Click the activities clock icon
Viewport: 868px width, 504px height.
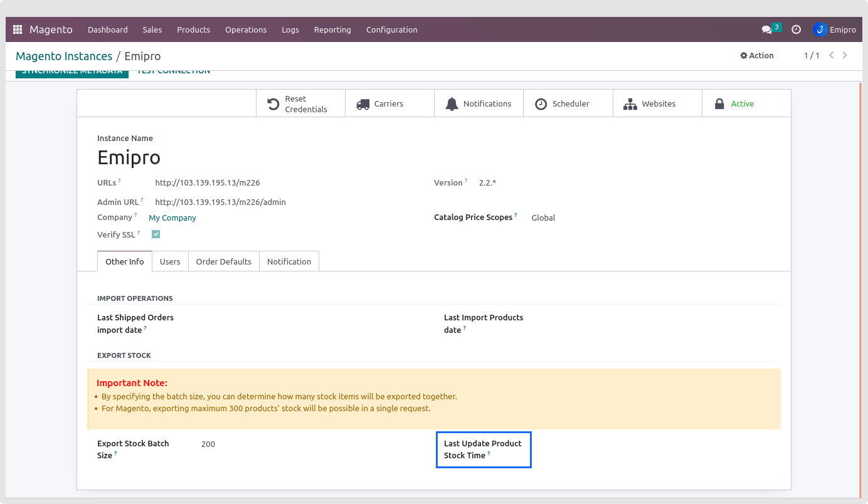pos(796,29)
